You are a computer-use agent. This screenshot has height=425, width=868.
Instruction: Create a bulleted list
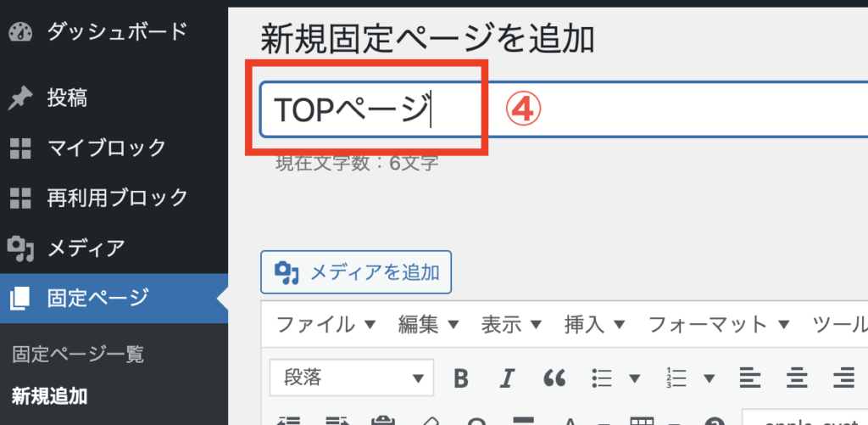coord(601,378)
